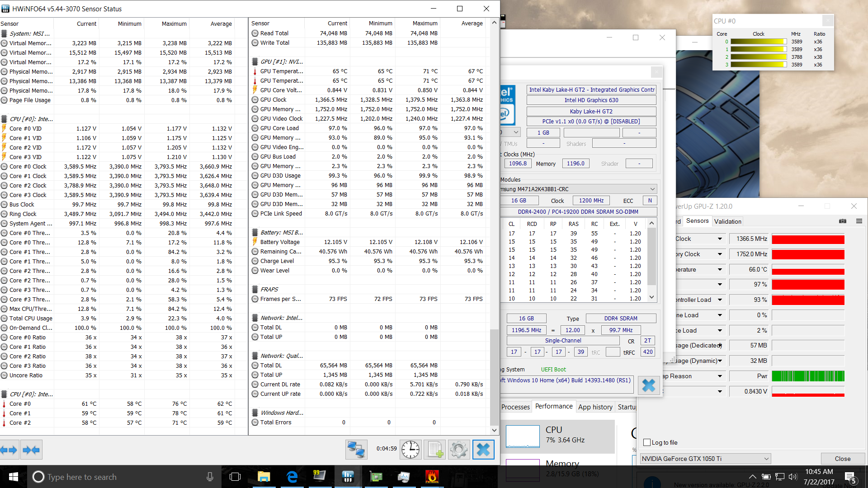Open the Windows Start menu
Screen dimensions: 868x488
(x=13, y=477)
